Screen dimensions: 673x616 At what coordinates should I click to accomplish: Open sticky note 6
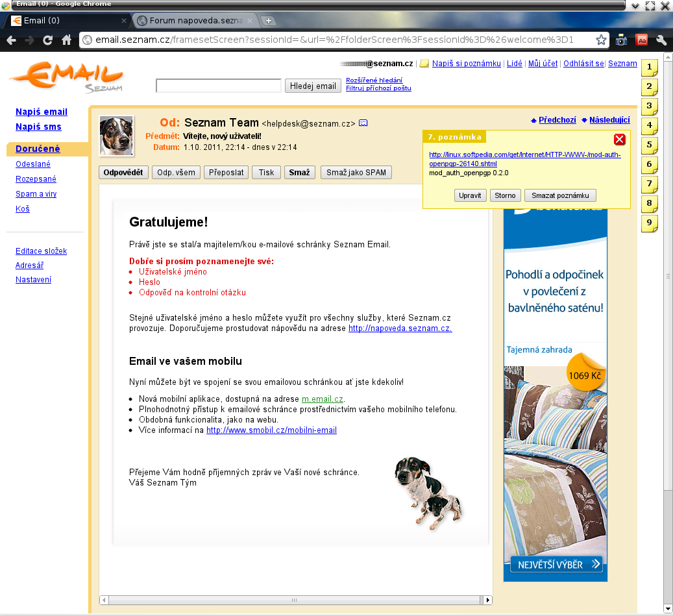[649, 164]
